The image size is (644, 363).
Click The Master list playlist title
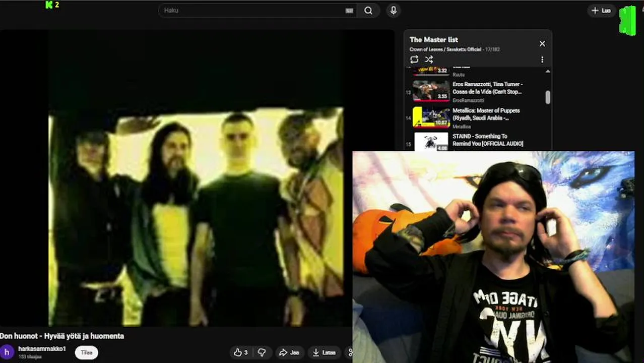[434, 40]
